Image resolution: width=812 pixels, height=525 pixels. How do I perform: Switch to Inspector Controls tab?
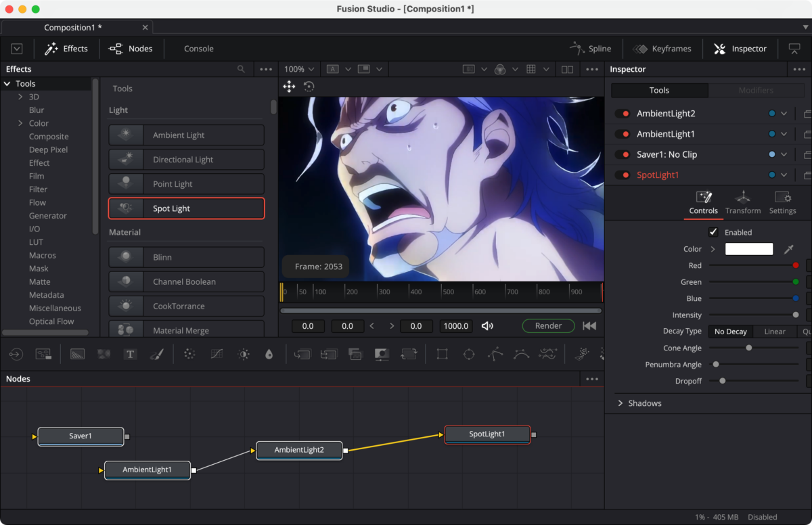coord(704,203)
